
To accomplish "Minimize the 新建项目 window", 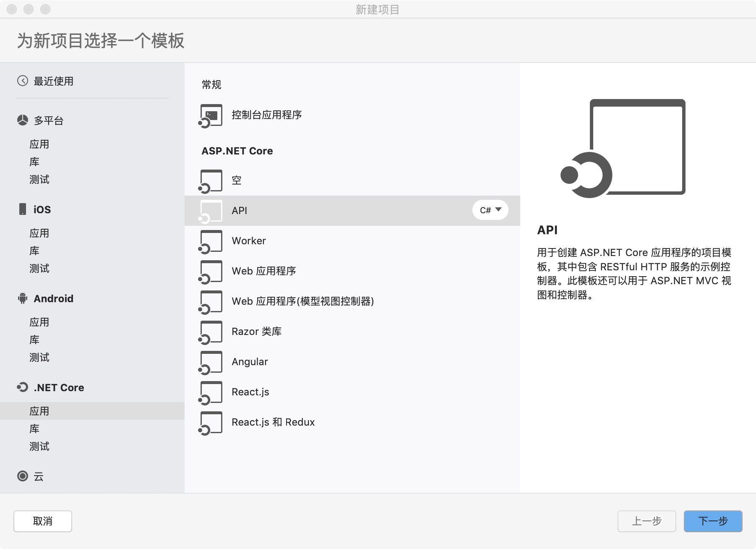I will coord(29,9).
